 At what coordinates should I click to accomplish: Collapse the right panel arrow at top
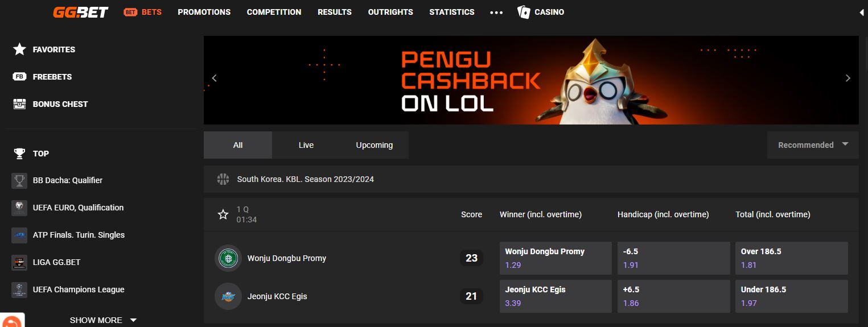pyautogui.click(x=861, y=12)
